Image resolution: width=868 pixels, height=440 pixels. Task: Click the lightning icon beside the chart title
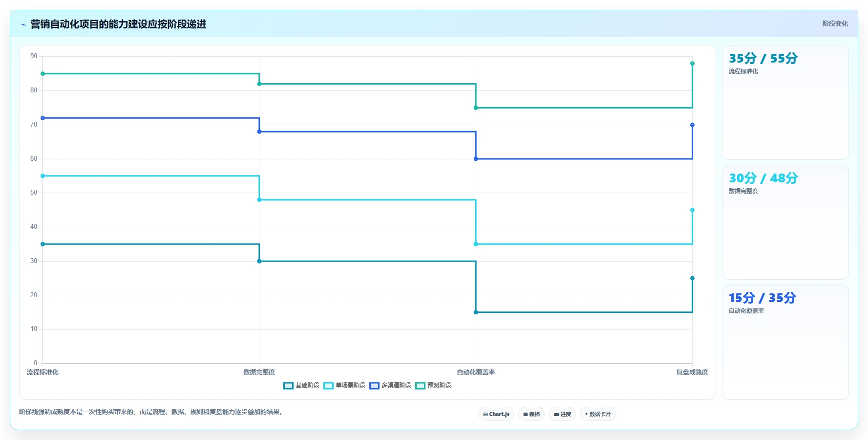[x=23, y=24]
